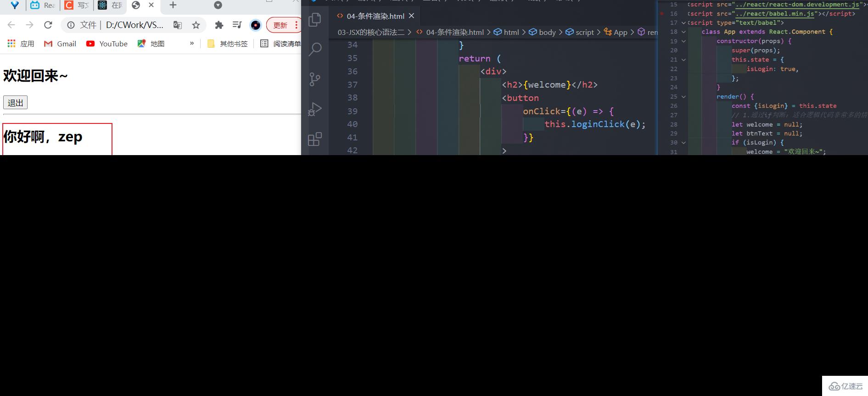Viewport: 868px width, 396px height.
Task: Open the 应用 apps bookmark
Action: click(21, 44)
